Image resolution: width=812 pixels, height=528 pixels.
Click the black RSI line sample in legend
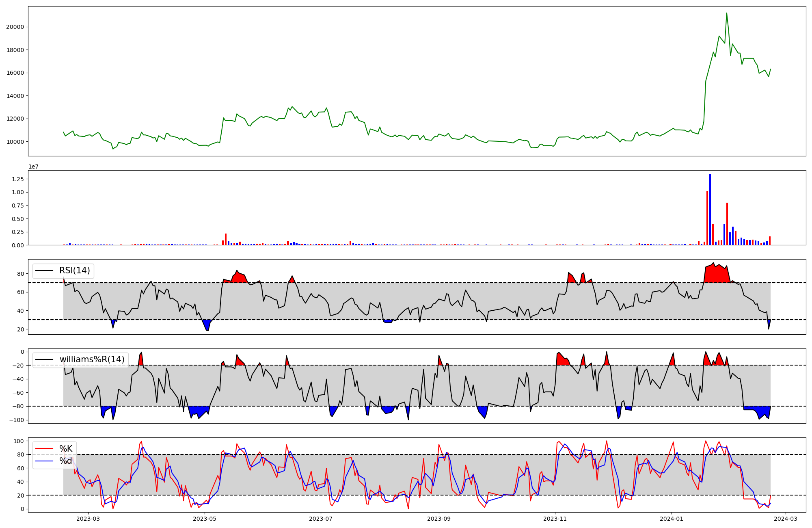pyautogui.click(x=45, y=270)
